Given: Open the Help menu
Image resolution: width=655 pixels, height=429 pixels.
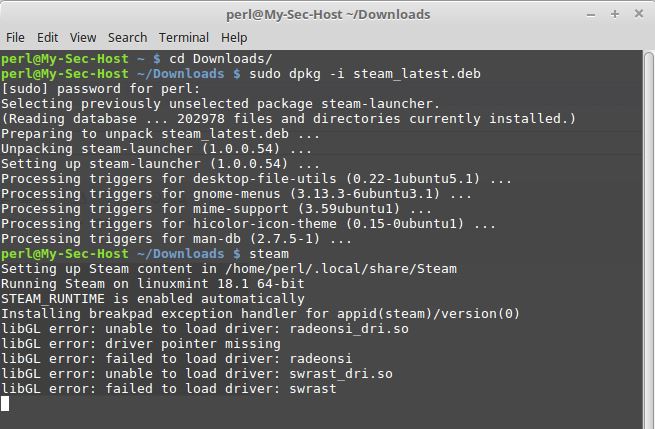Looking at the screenshot, I should pyautogui.click(x=234, y=38).
